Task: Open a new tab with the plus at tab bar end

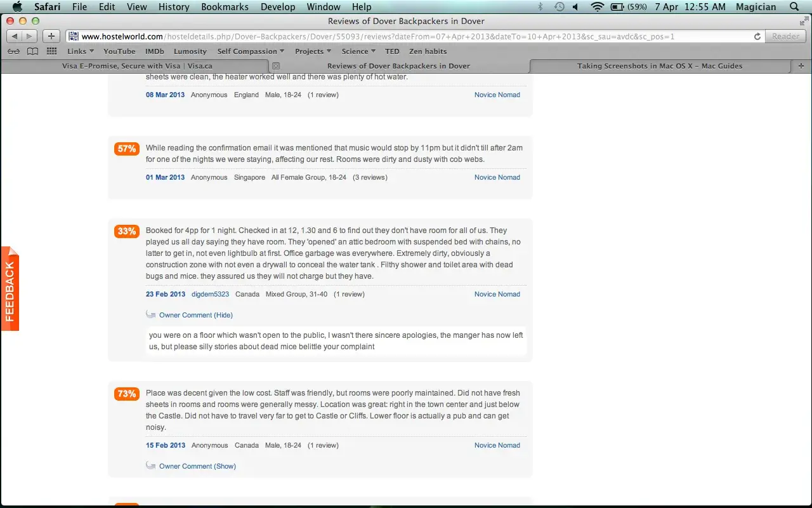Action: [x=801, y=66]
